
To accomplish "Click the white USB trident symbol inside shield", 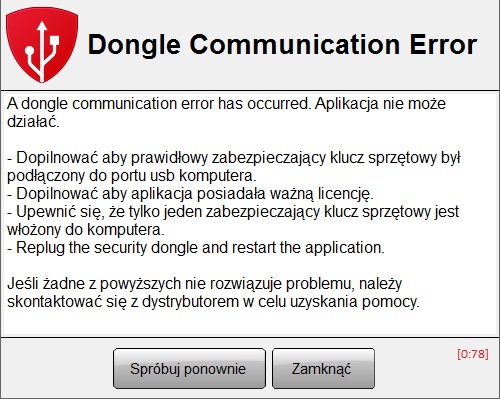I will coord(42,51).
